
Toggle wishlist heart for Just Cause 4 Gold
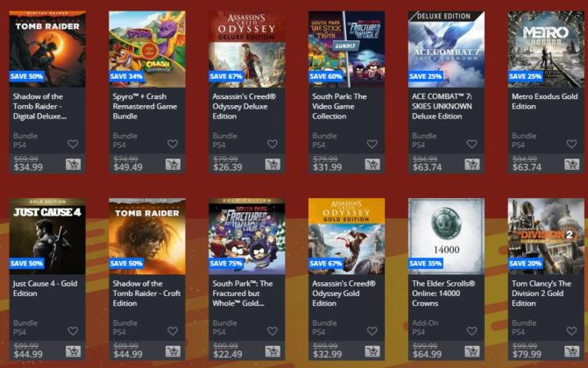73,331
